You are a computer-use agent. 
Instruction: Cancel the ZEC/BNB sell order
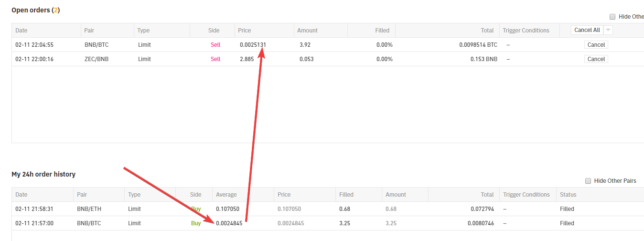click(596, 59)
